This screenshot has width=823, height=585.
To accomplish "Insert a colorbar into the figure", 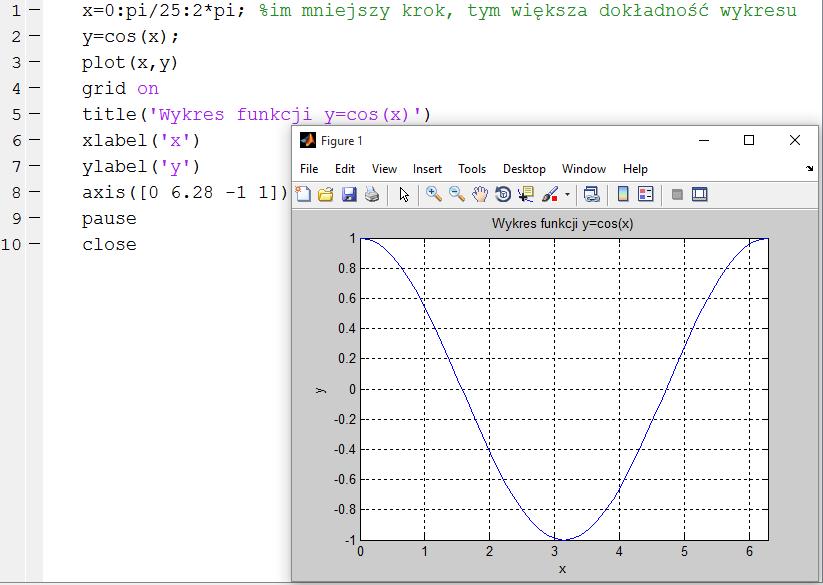I will click(623, 195).
